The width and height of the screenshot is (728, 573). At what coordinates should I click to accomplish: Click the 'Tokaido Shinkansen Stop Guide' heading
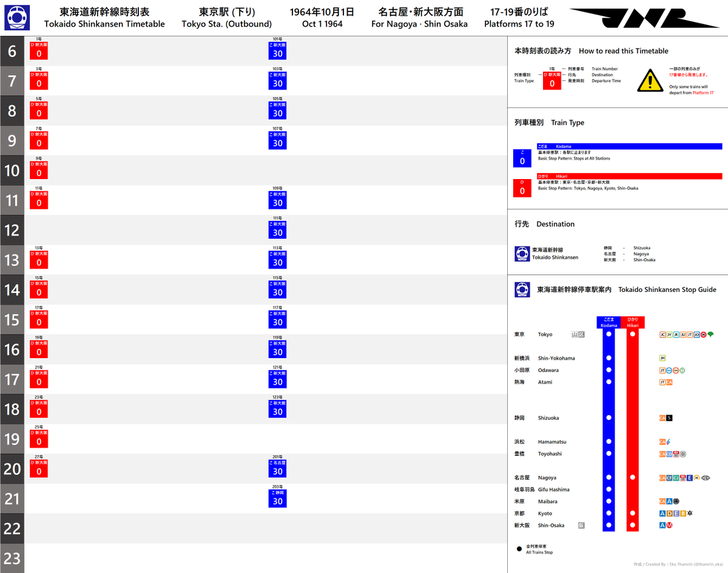667,290
